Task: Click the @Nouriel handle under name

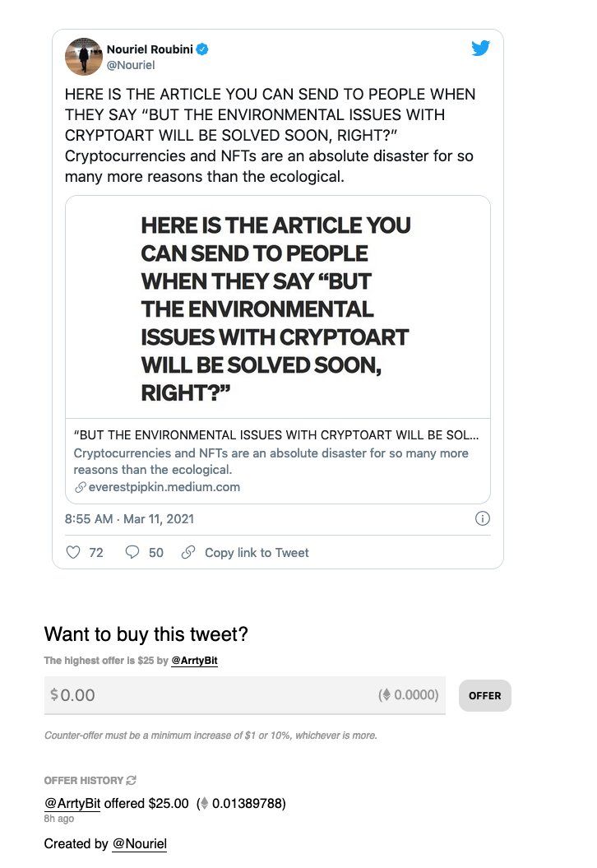Action: [131, 65]
